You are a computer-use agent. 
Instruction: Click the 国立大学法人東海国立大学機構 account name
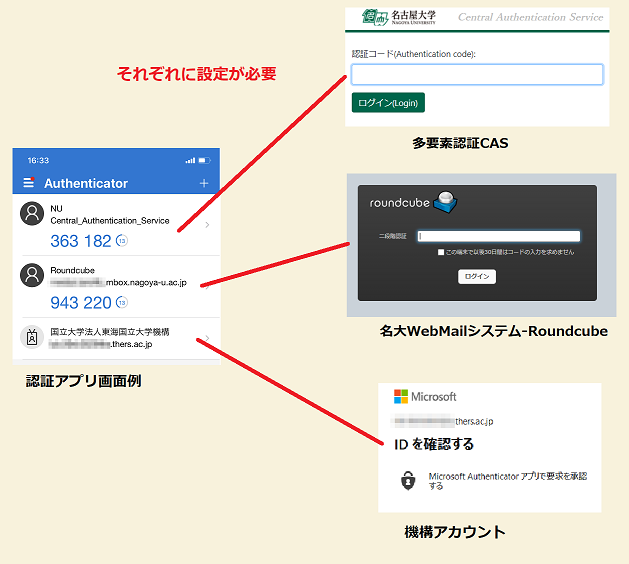110,332
